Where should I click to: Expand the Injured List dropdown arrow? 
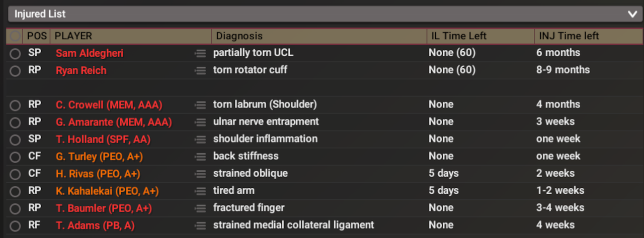coord(632,14)
